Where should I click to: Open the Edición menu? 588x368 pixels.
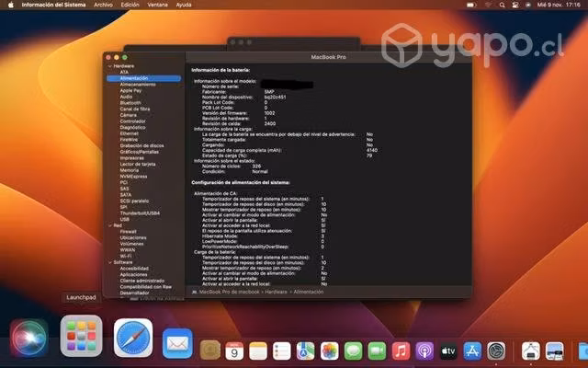(130, 5)
